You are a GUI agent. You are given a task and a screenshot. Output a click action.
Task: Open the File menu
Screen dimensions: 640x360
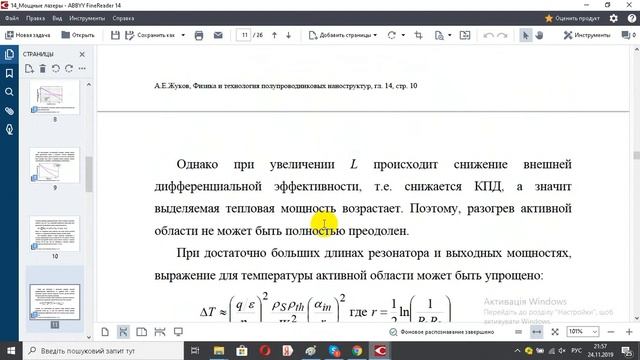click(12, 18)
